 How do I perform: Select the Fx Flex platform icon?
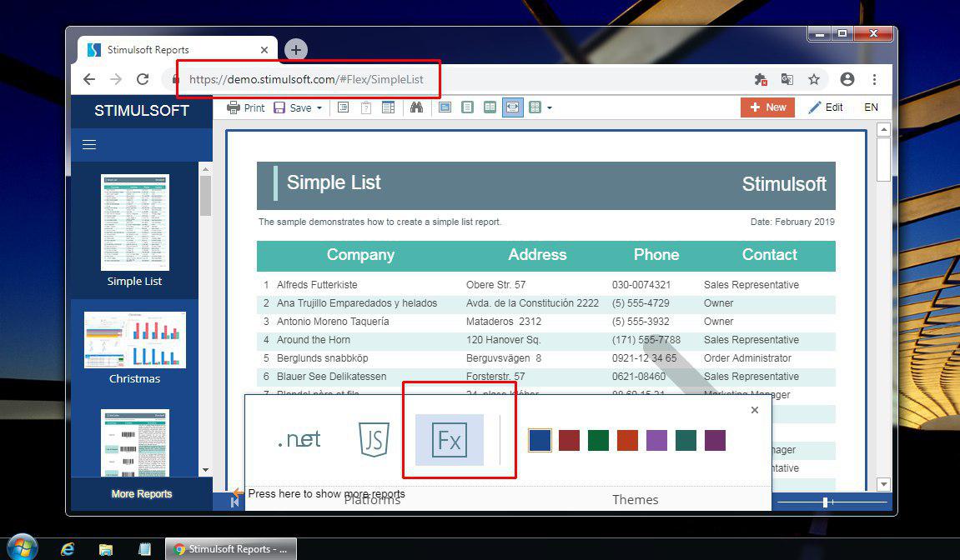[450, 440]
